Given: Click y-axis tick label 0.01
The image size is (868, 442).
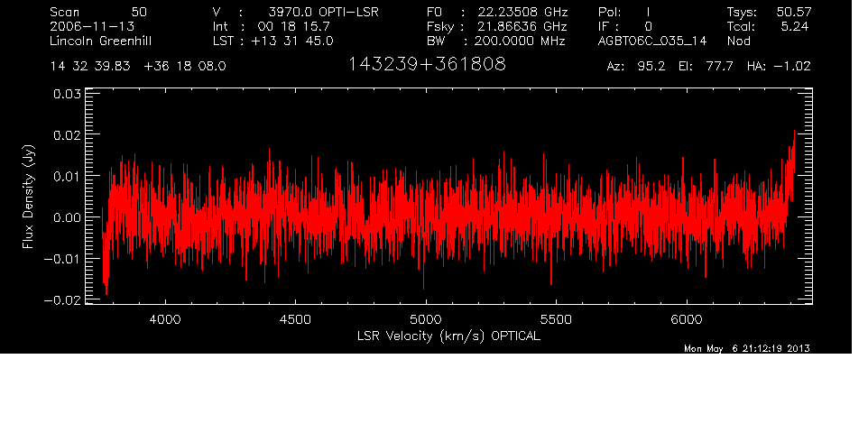Looking at the screenshot, I should [x=67, y=176].
